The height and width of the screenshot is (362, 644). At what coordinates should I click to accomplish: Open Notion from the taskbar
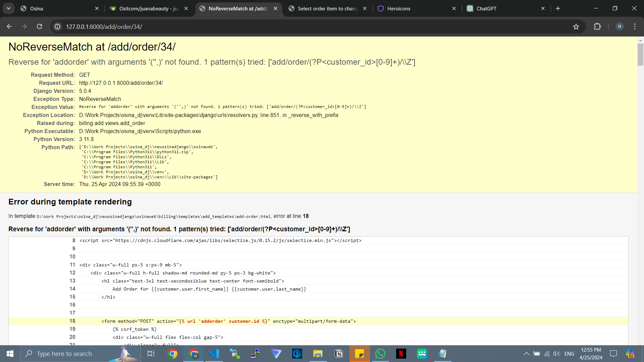click(x=339, y=354)
